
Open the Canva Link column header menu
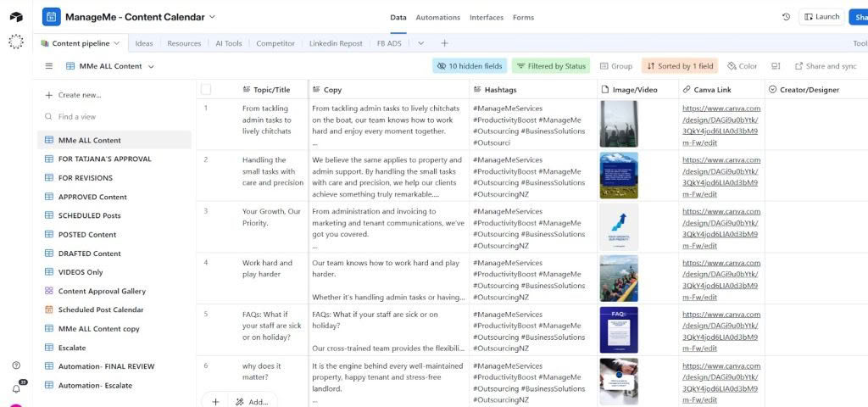[x=722, y=89]
